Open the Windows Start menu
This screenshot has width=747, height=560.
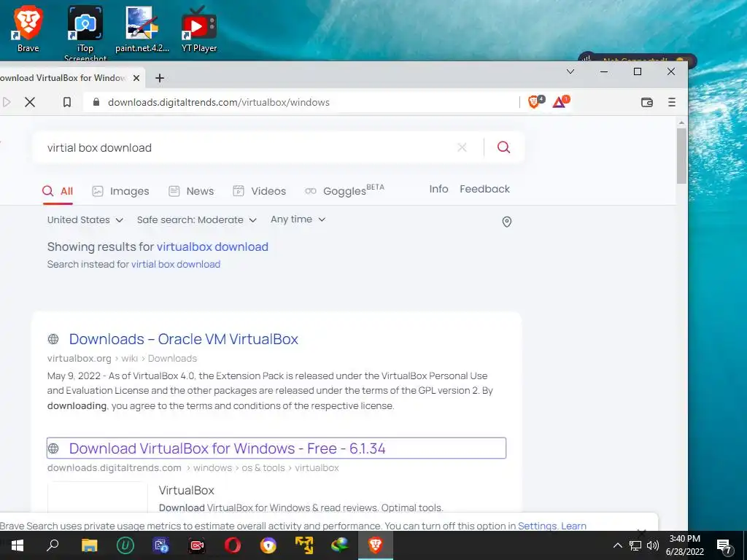click(x=18, y=545)
